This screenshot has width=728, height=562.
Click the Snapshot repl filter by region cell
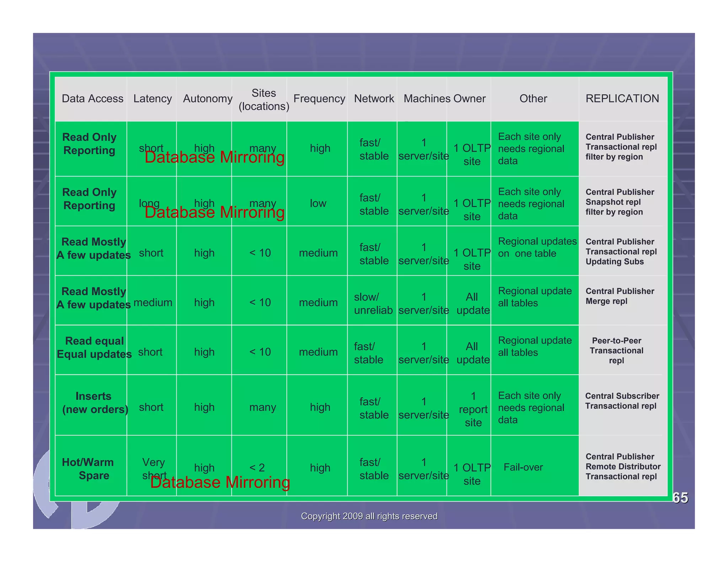point(620,202)
